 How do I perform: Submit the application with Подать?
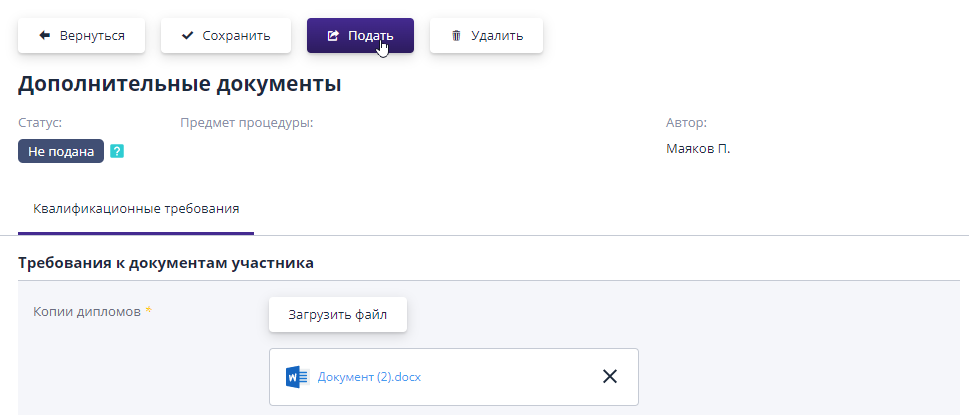click(x=360, y=36)
